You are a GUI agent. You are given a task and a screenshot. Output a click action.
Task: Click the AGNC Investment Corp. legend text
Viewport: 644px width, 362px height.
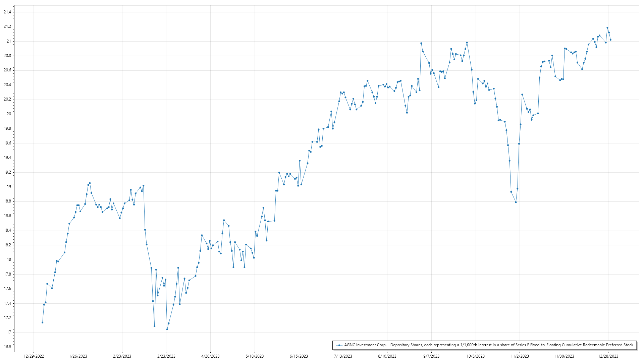488,345
